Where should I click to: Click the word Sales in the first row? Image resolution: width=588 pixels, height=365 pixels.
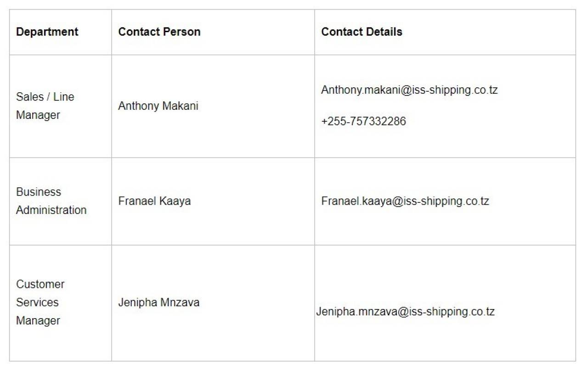pyautogui.click(x=29, y=97)
